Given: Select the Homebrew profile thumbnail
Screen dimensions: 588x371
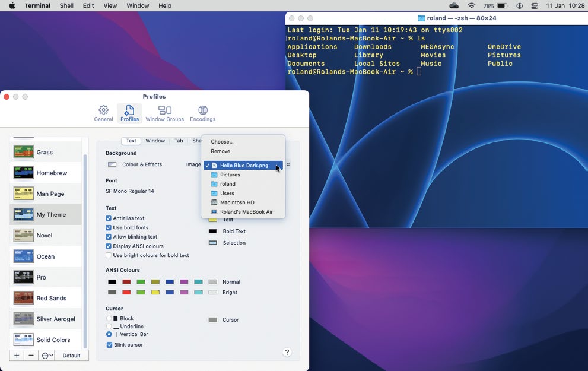Looking at the screenshot, I should pos(23,173).
